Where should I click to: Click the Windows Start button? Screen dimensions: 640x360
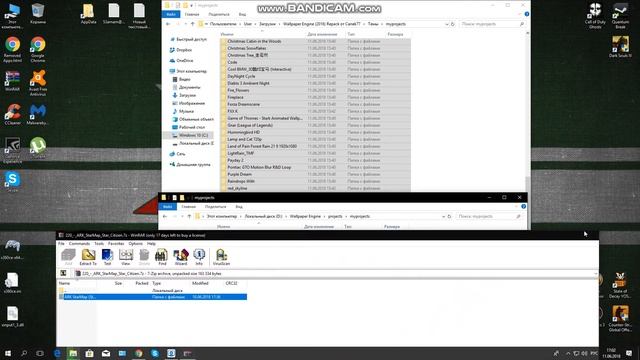pos(8,353)
